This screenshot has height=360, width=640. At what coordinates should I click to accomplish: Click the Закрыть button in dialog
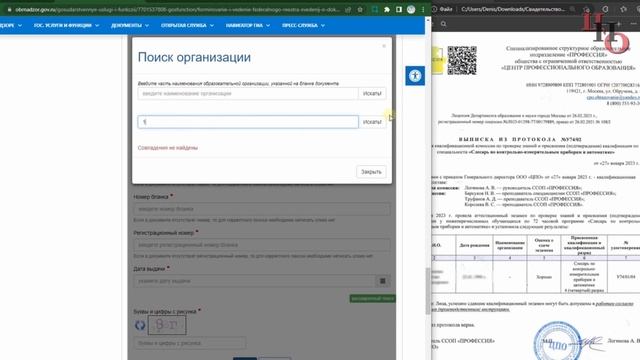(371, 172)
